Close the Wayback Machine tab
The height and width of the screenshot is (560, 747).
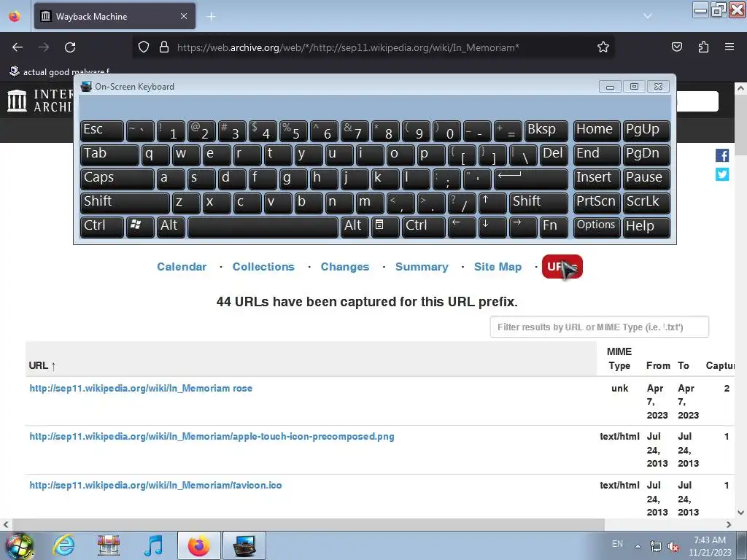tap(184, 16)
